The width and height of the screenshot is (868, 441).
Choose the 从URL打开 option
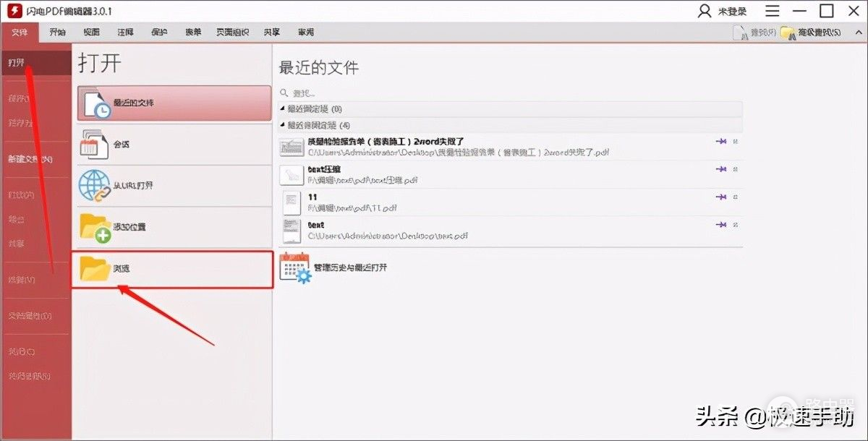174,185
